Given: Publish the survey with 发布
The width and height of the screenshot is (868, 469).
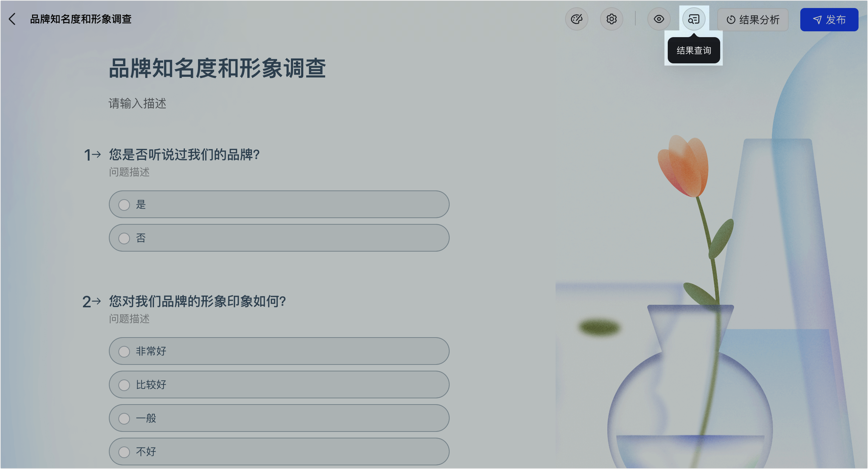Looking at the screenshot, I should pos(829,20).
